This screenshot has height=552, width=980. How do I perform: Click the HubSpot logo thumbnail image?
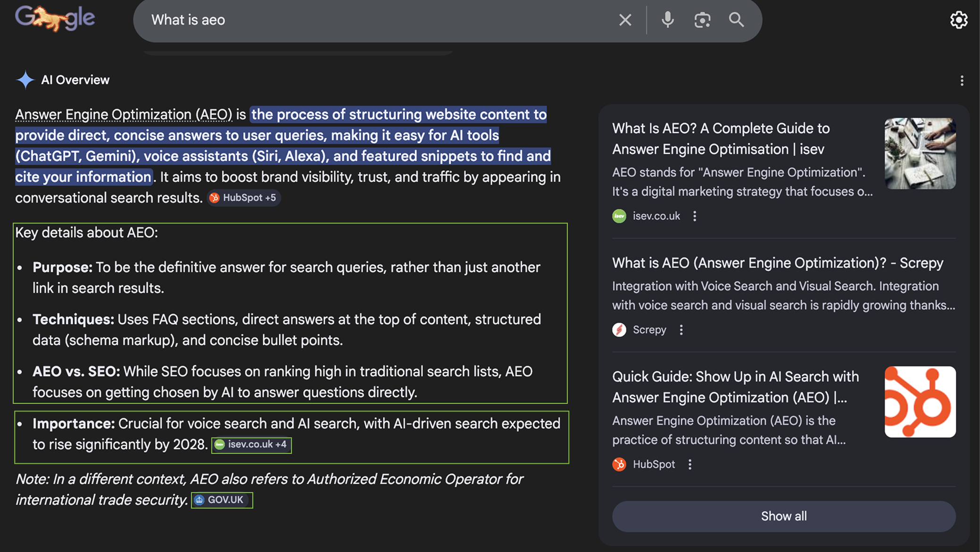pyautogui.click(x=920, y=402)
